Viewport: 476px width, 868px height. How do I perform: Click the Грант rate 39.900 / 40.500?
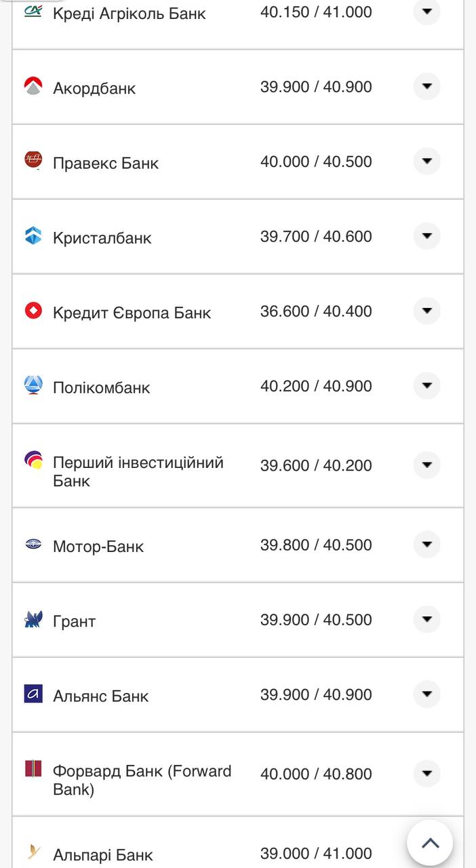(316, 620)
